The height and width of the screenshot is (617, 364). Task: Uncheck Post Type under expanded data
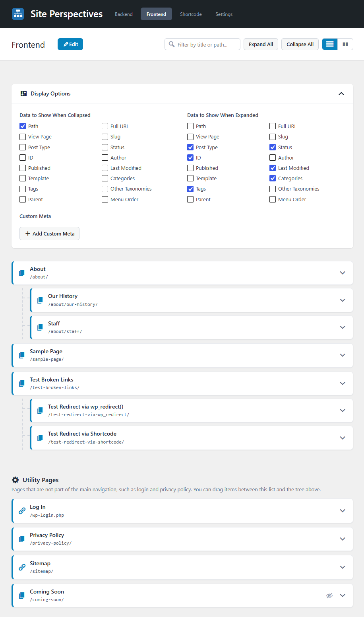click(x=190, y=147)
